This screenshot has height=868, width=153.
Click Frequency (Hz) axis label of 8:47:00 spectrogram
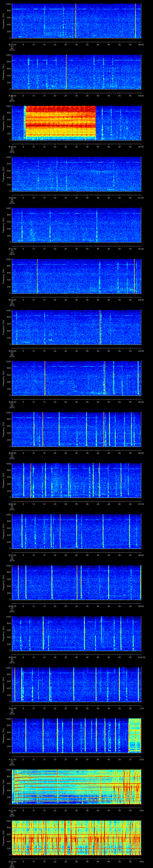pos(3,21)
